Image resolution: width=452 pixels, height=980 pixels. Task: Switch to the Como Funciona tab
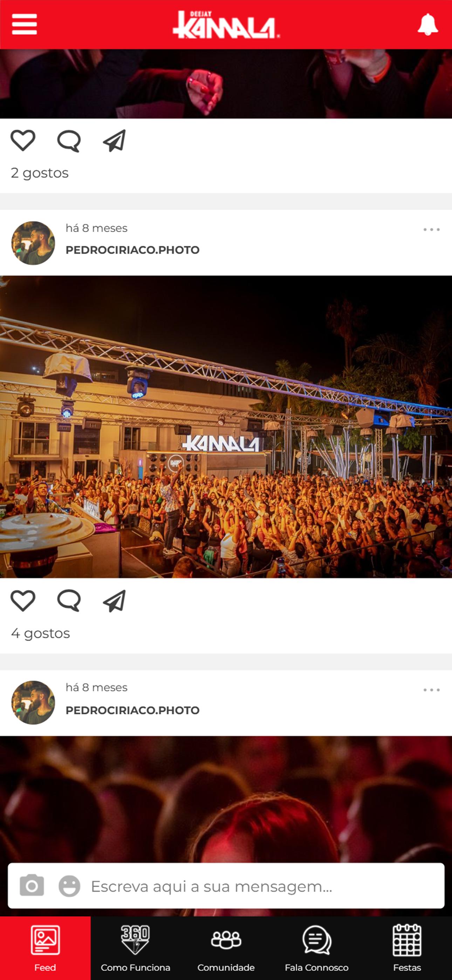(136, 948)
